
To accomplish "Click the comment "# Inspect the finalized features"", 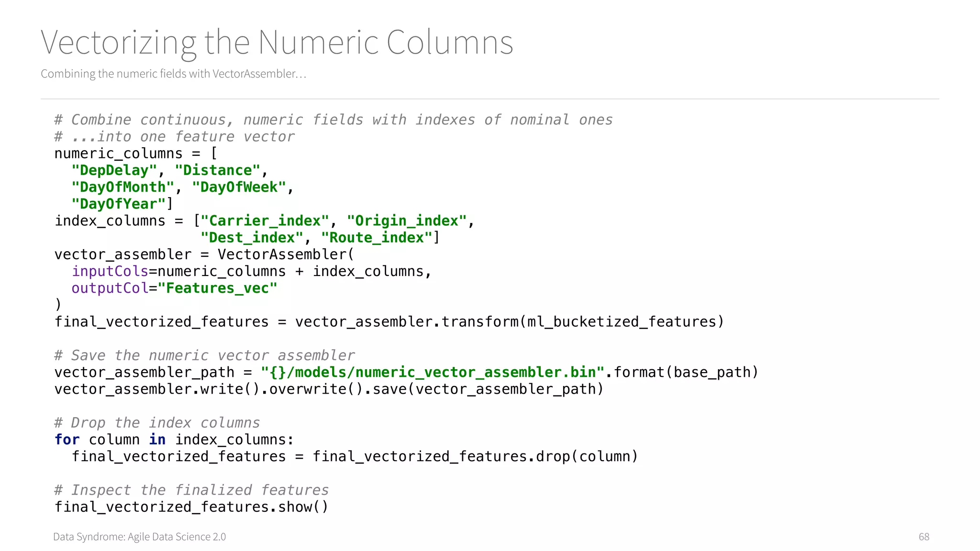I will (191, 490).
